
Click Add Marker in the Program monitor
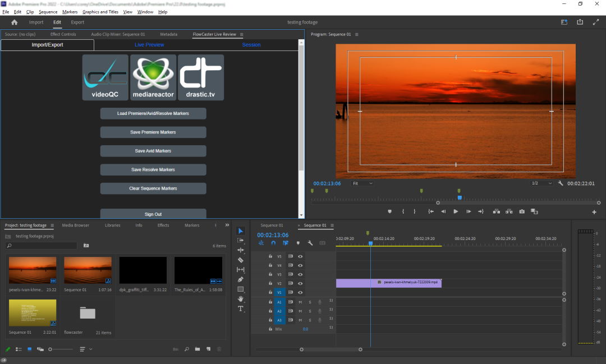point(389,212)
